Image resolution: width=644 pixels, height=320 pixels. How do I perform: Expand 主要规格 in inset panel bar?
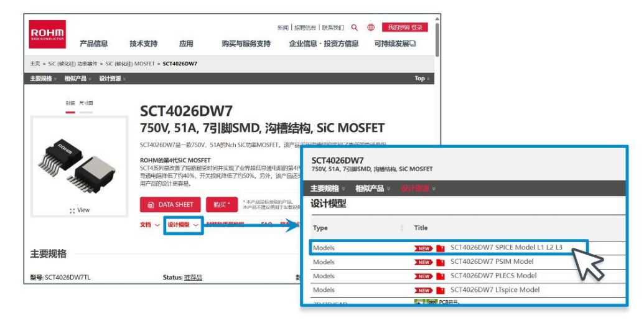pos(327,189)
